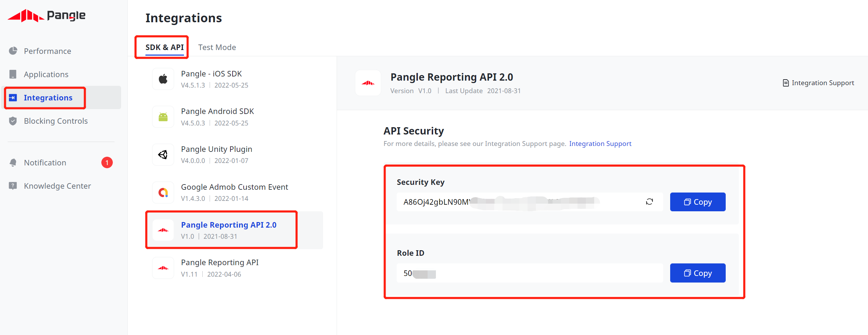Open Integrations in the sidebar menu
Screen dimensions: 868x335
48,98
